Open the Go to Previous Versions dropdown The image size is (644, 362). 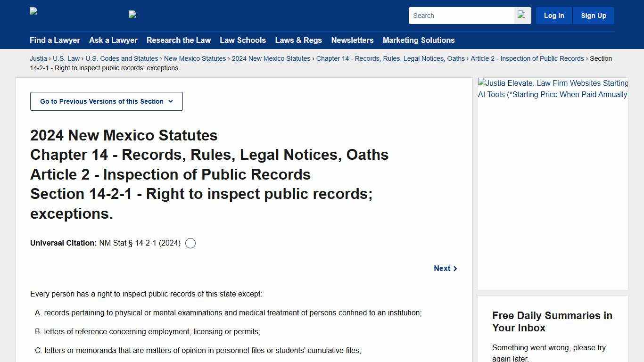pos(106,101)
